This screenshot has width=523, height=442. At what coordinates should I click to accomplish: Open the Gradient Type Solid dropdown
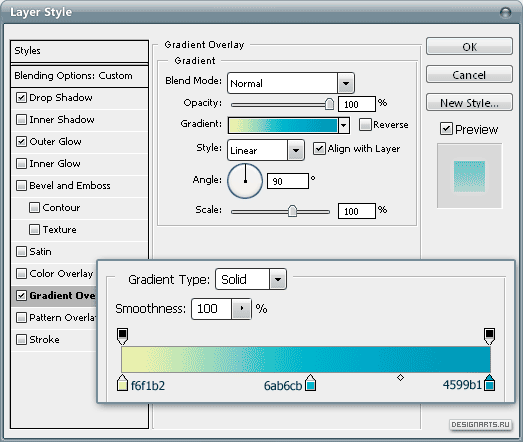click(x=278, y=279)
